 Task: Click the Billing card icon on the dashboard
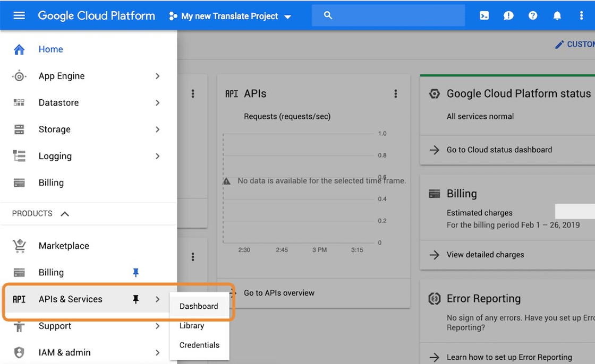[435, 194]
